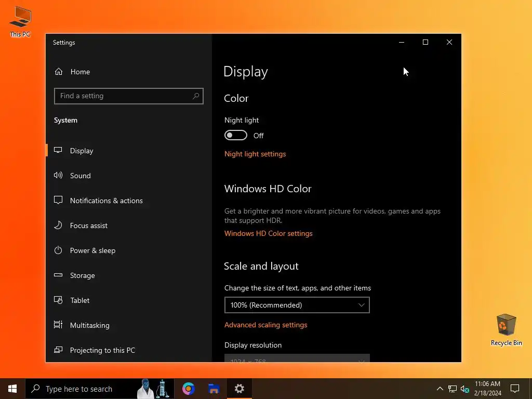The height and width of the screenshot is (399, 532).
Task: Click the Tablet icon in sidebar
Action: [58, 300]
